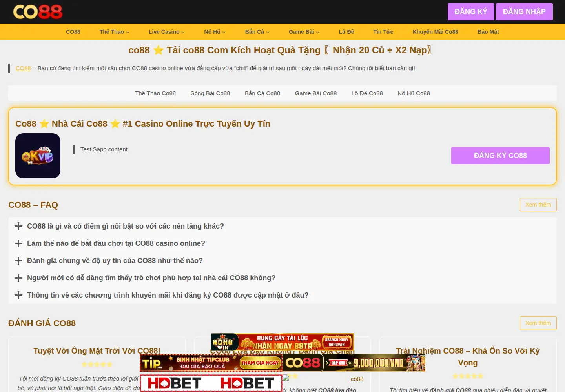Screen dimensions: 565x392
Task: Open Tin Tức menu item
Action: 383,32
